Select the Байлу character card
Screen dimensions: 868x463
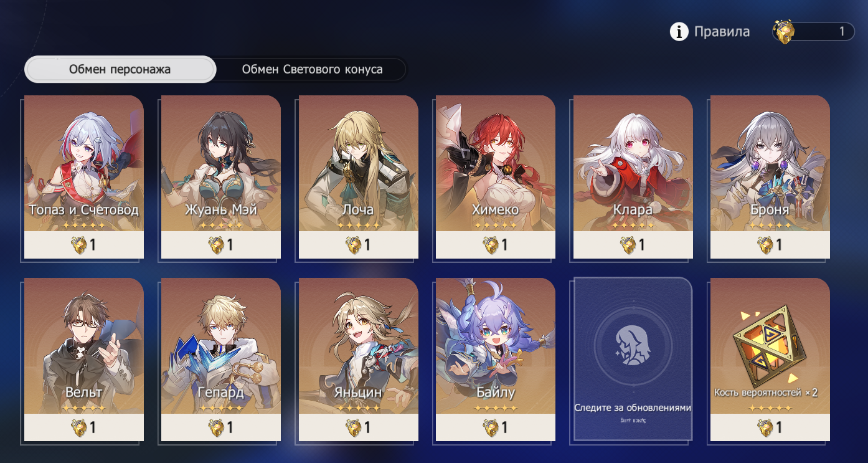click(x=496, y=360)
